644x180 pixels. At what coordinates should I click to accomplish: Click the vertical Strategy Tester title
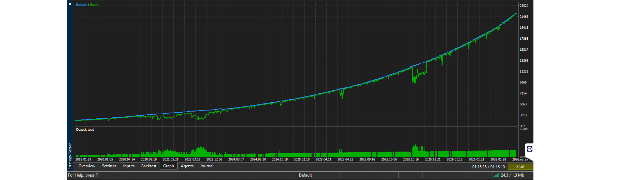pos(70,156)
